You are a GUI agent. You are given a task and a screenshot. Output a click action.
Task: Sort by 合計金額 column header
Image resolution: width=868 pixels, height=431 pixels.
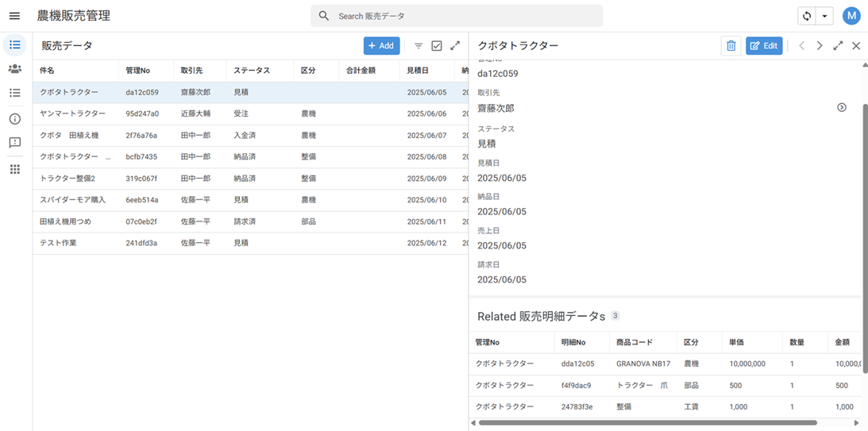[x=361, y=71]
